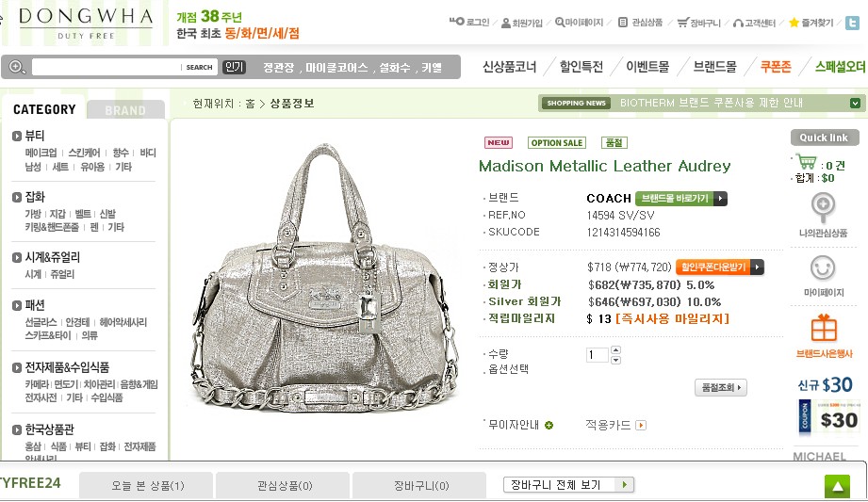Expand the Shopping News dropdown arrow
The height and width of the screenshot is (502, 868).
click(x=855, y=103)
